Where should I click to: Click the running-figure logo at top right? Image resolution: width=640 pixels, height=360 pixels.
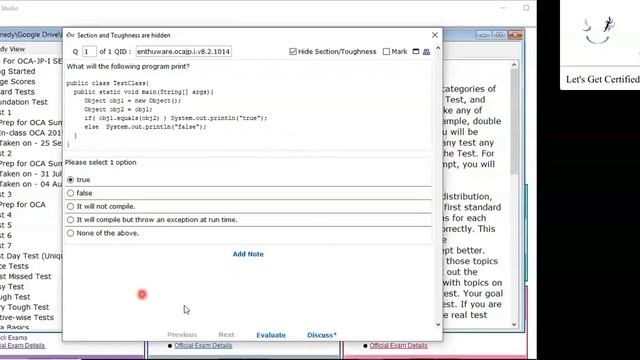pos(609,24)
